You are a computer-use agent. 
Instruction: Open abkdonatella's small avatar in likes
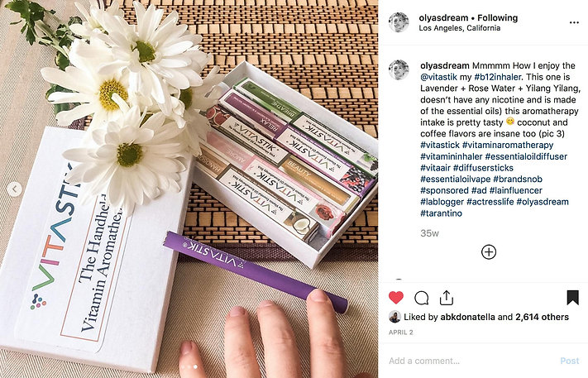click(x=394, y=317)
